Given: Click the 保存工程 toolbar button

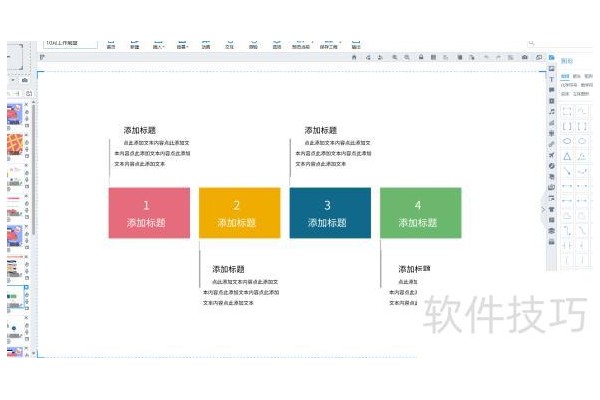Looking at the screenshot, I should (x=329, y=44).
